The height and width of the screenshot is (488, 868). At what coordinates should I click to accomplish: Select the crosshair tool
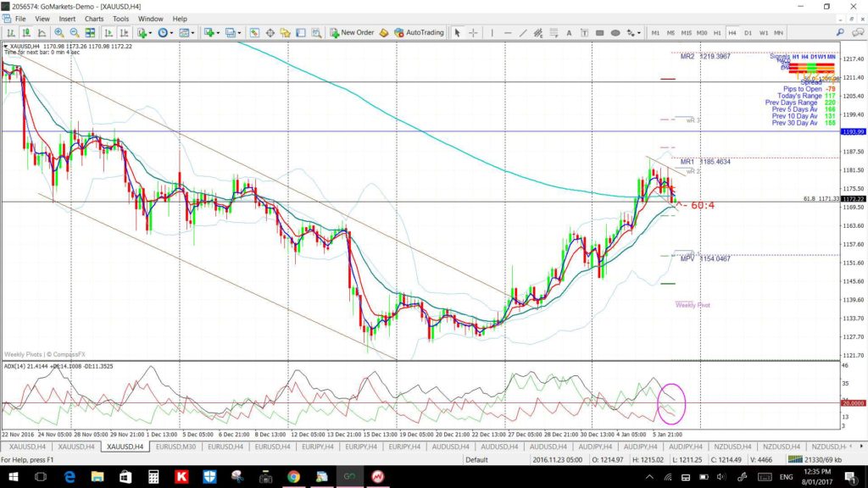click(x=473, y=33)
